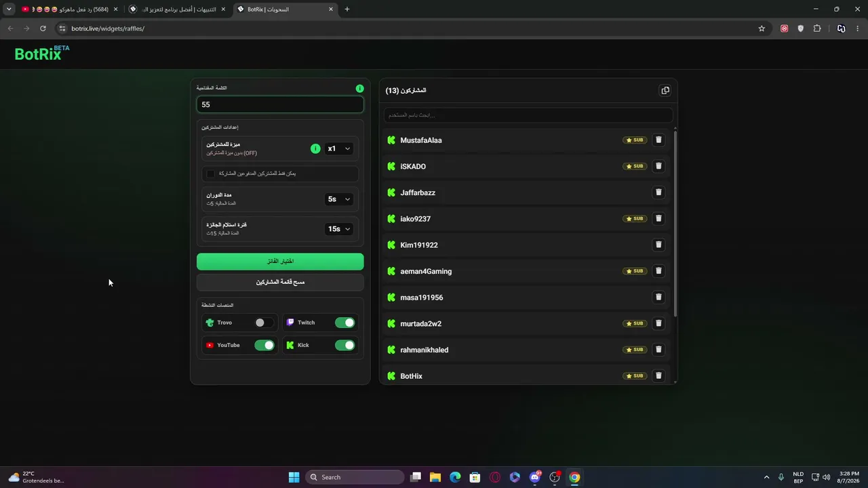Open the 15s prize claim dropdown
This screenshot has width=868, height=488.
pyautogui.click(x=339, y=229)
